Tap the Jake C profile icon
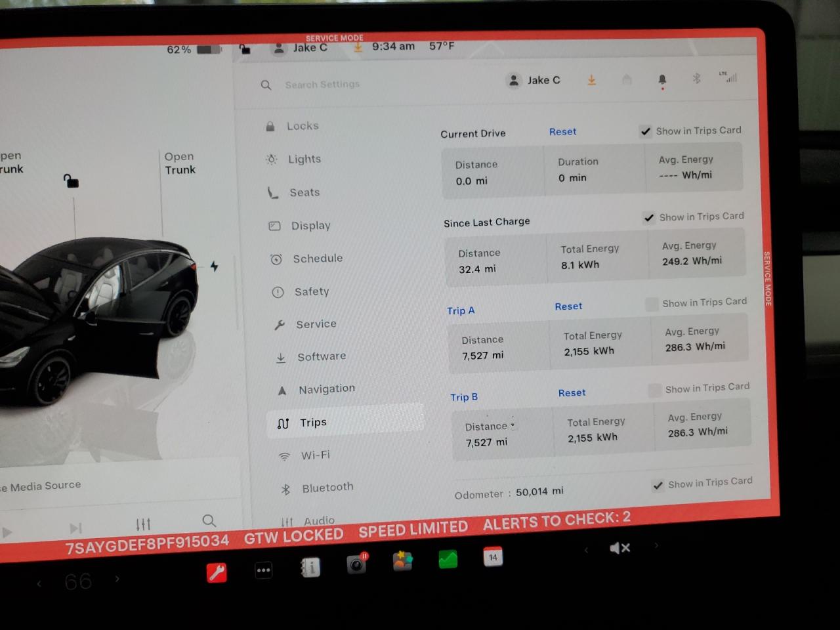This screenshot has height=630, width=840. point(513,79)
